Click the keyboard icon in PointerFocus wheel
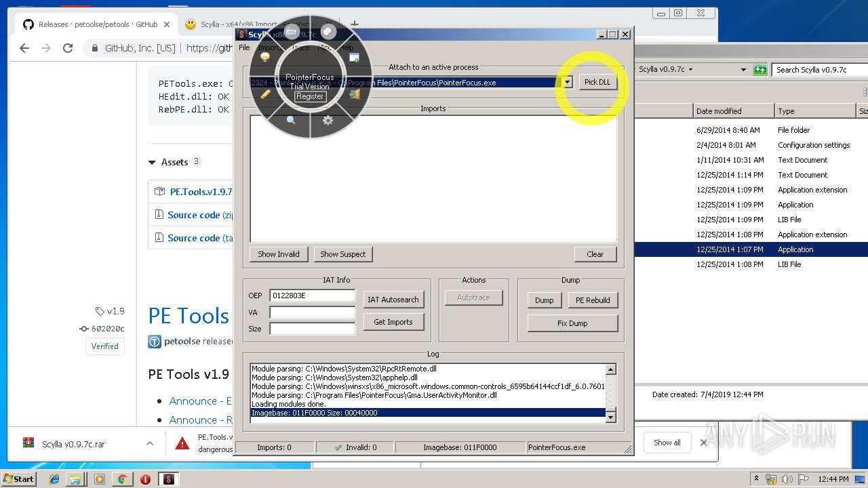Viewport: 868px width, 488px height. click(292, 32)
